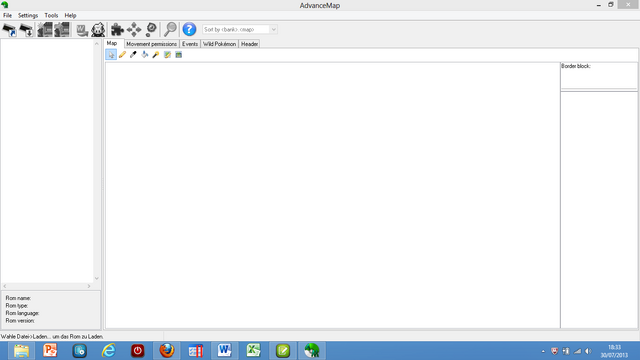This screenshot has width=640, height=360.
Task: Select the mouse pointer map tool
Action: pyautogui.click(x=111, y=55)
